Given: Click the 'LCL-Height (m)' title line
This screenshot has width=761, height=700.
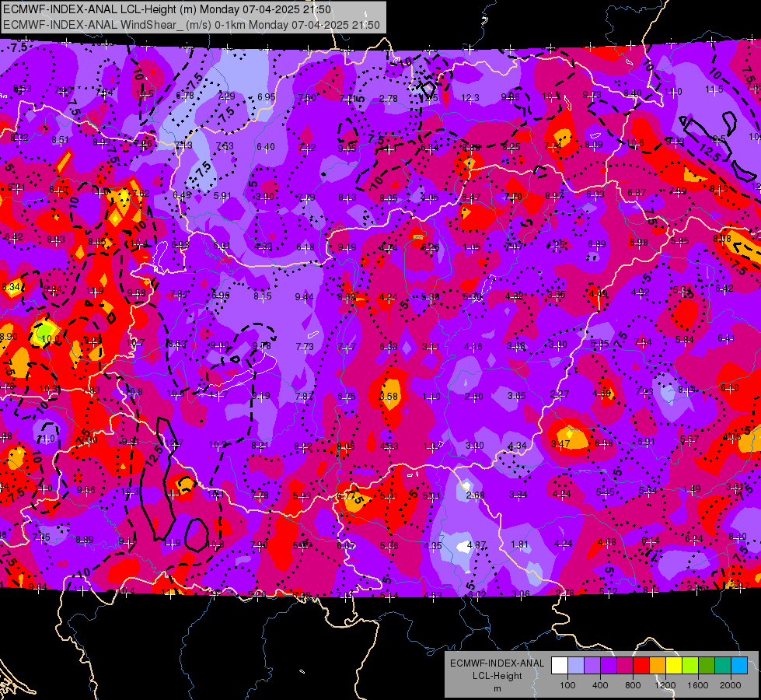Looking at the screenshot, I should pyautogui.click(x=167, y=9).
